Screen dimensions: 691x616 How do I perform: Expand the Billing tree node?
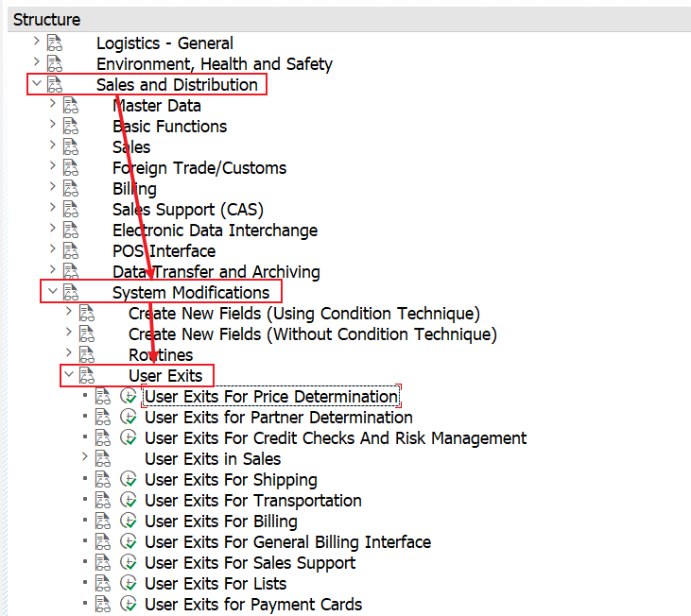(53, 186)
